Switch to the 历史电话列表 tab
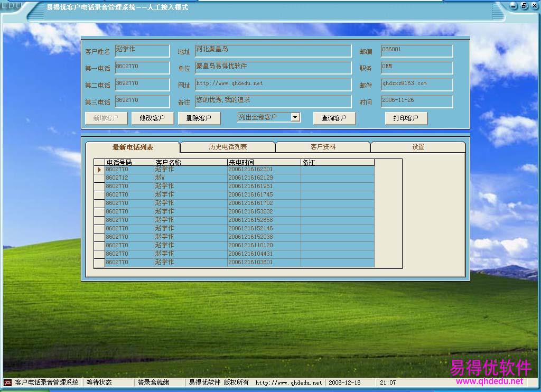The width and height of the screenshot is (541, 392). tap(228, 147)
